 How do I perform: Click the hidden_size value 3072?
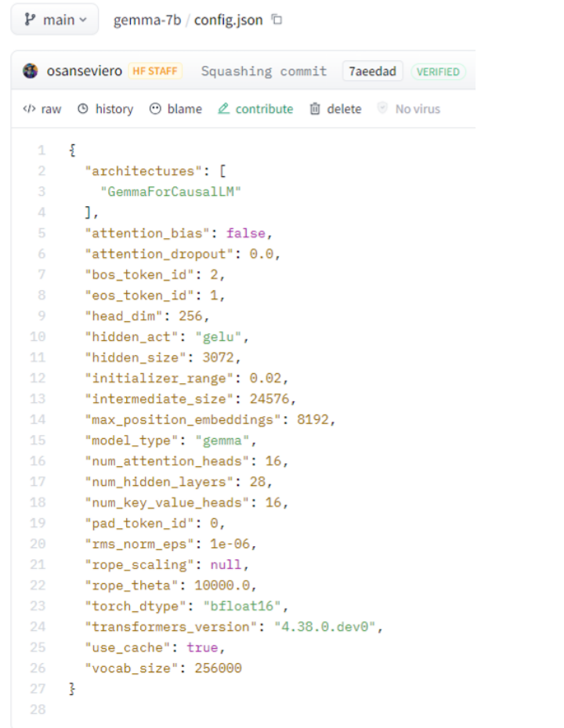tap(219, 357)
